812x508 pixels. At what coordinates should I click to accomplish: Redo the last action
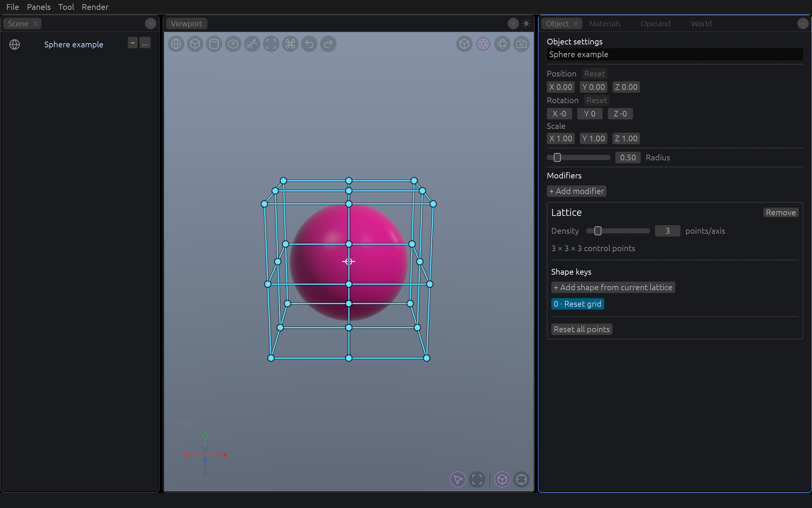[328, 44]
